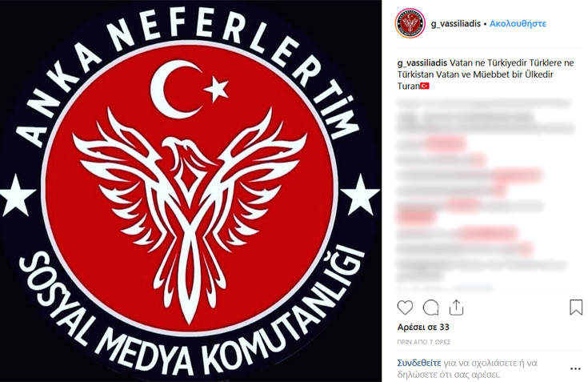
Task: Open comments via the speech bubble icon
Action: click(x=430, y=308)
